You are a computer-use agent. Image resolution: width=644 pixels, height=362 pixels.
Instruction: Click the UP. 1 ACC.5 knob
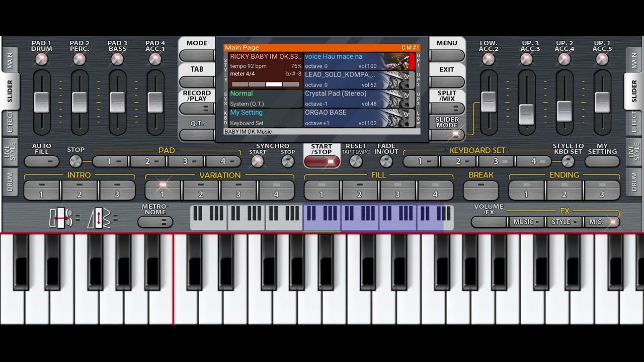point(602,59)
